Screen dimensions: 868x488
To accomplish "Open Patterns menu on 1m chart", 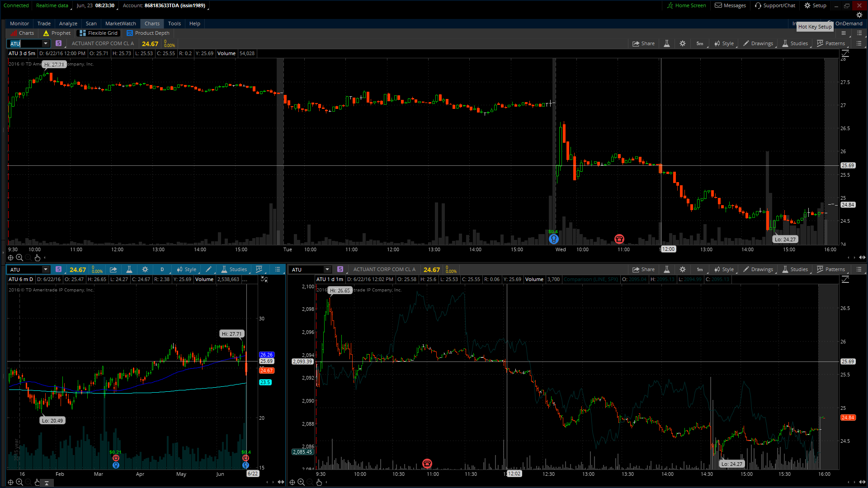I will click(x=831, y=269).
